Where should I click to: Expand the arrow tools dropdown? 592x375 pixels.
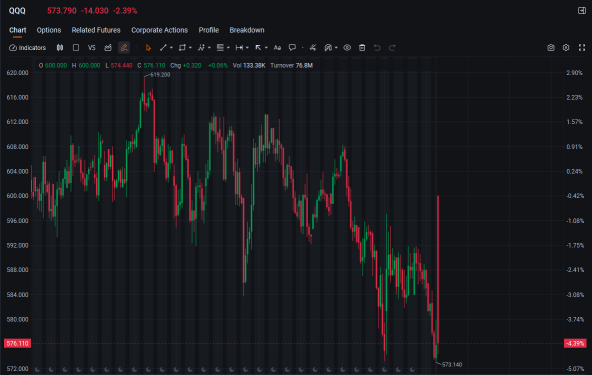(266, 48)
